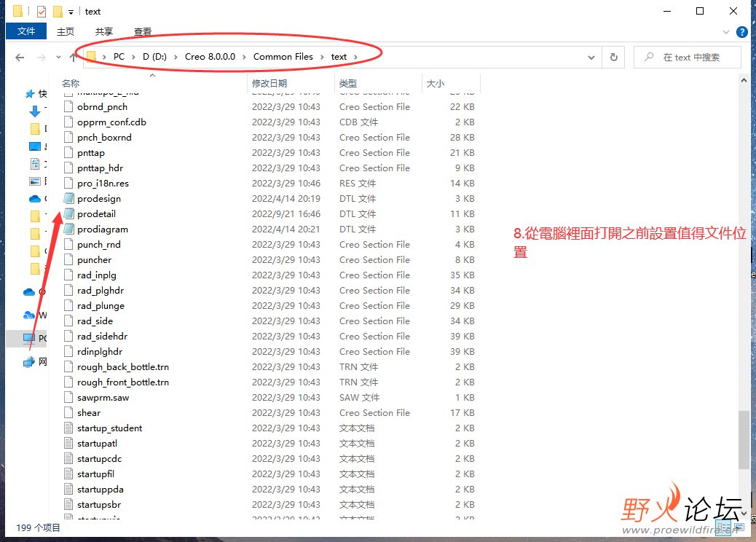
Task: Select the file named punch_rnd
Action: click(99, 245)
